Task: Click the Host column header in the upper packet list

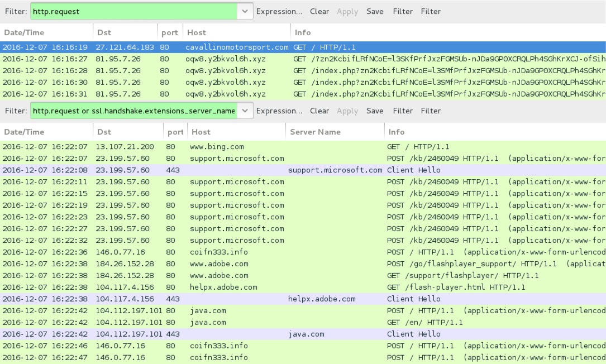Action: pos(236,32)
